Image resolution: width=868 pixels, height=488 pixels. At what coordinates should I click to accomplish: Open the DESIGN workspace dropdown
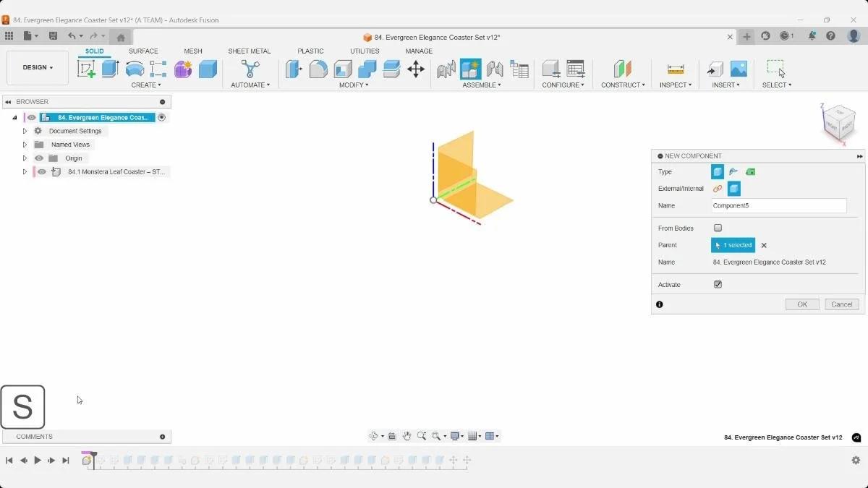click(38, 68)
